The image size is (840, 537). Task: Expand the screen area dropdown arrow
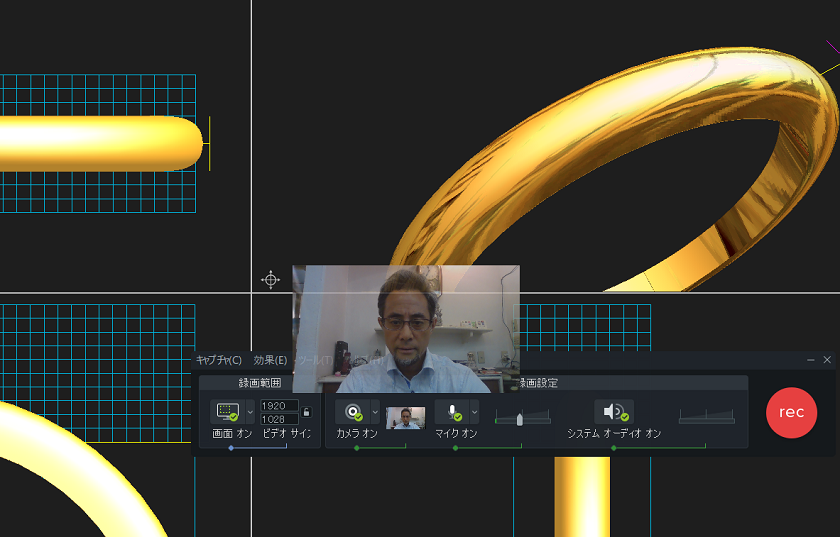click(250, 412)
